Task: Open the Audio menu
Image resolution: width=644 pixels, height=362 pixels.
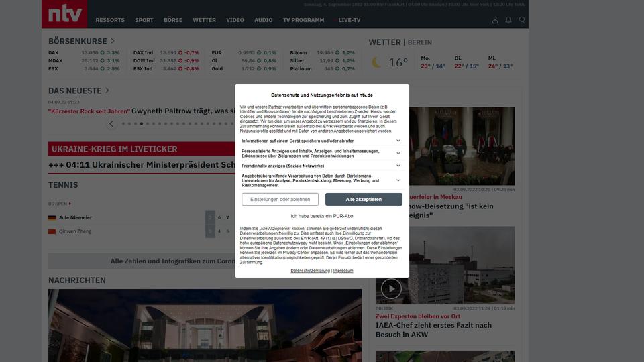Action: [263, 20]
